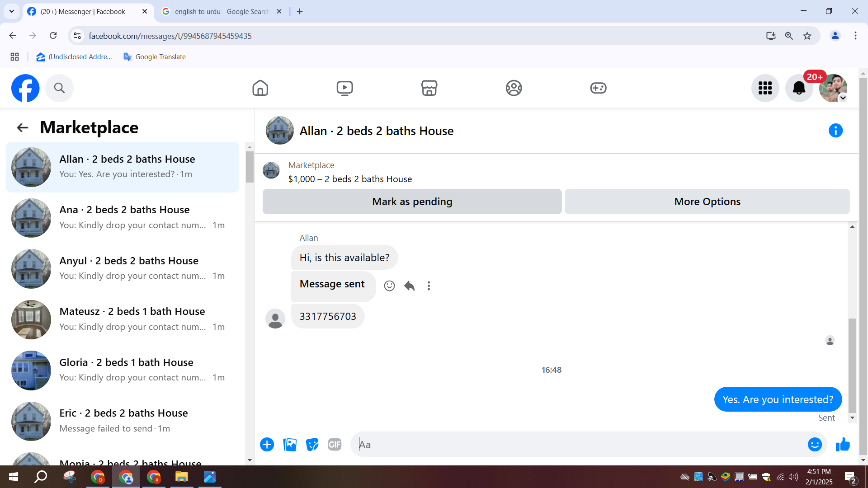The width and height of the screenshot is (868, 488).
Task: Attach a photo using image icon
Action: [290, 445]
